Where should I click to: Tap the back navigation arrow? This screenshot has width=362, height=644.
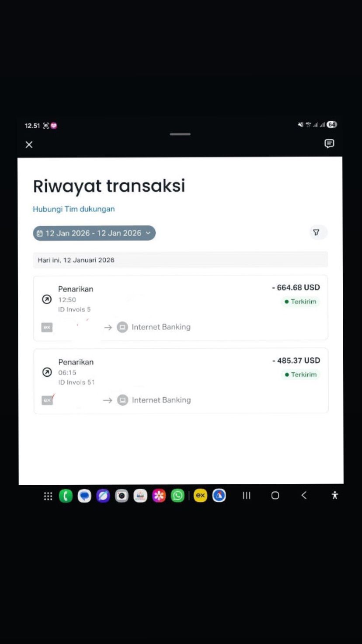[304, 495]
